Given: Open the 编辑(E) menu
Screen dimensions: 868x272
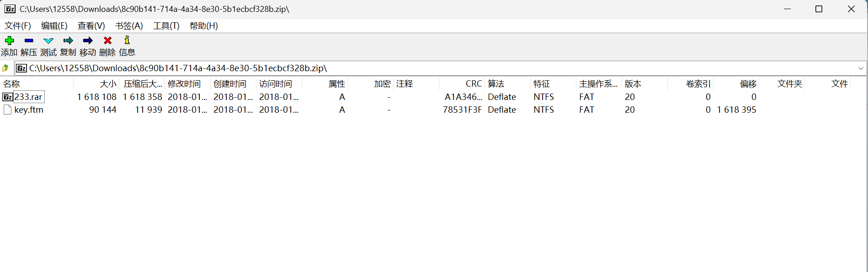Looking at the screenshot, I should tap(54, 26).
